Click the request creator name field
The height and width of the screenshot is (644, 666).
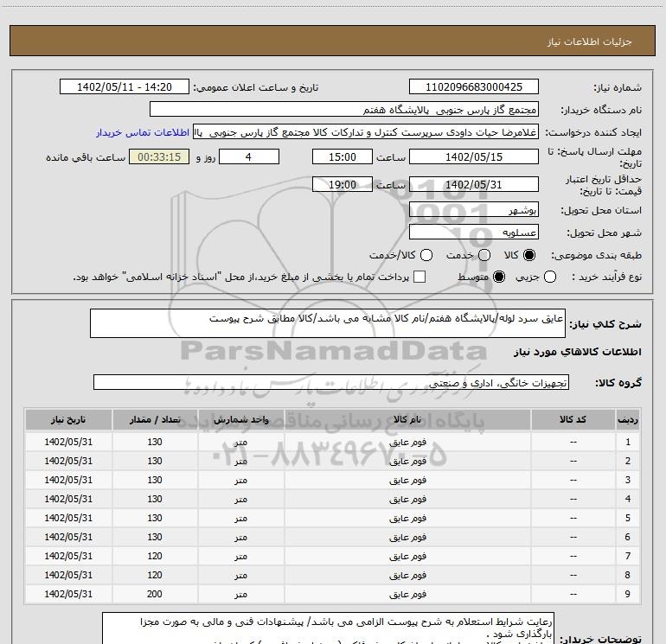click(x=366, y=132)
